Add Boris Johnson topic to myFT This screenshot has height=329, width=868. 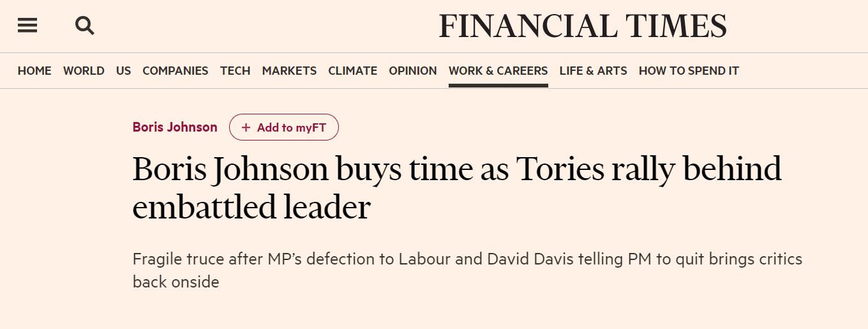pyautogui.click(x=284, y=128)
